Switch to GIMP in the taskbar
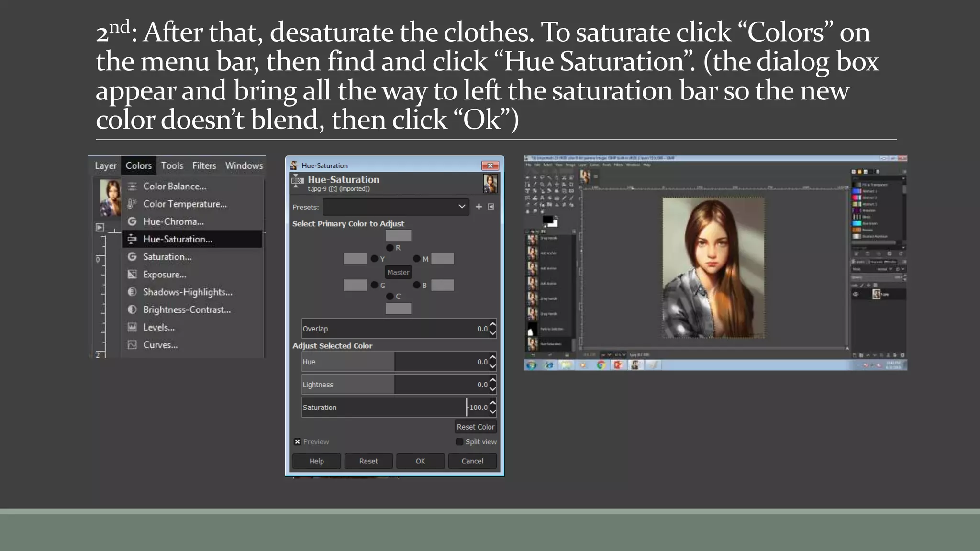980x551 pixels. (635, 365)
